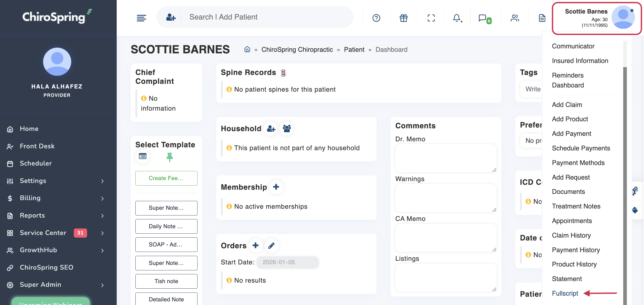This screenshot has height=305, width=644.
Task: Select Fullscript from the patient menu
Action: (x=565, y=293)
